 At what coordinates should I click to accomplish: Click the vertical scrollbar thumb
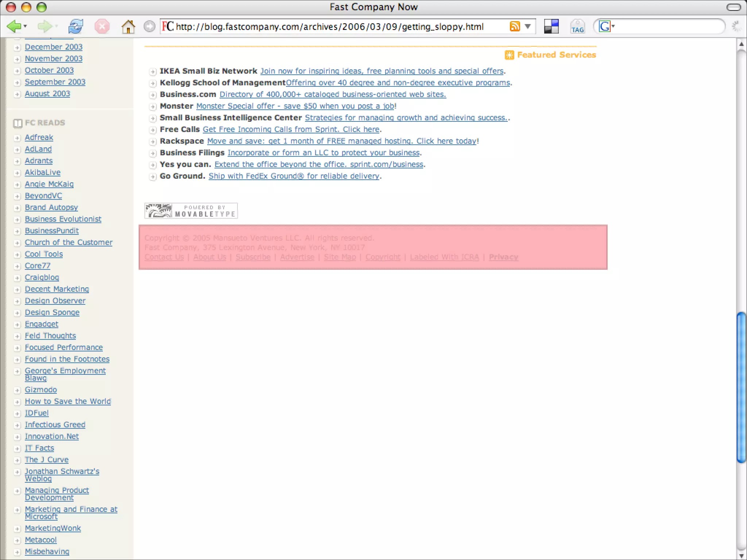(x=741, y=387)
